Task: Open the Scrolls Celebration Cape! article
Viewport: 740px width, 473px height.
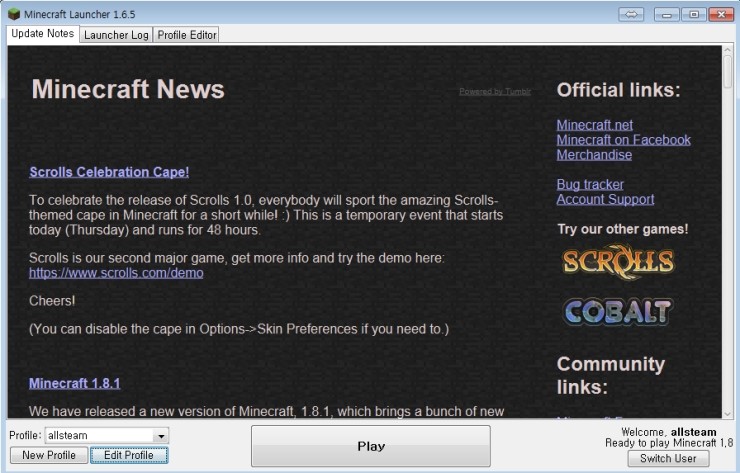Action: pyautogui.click(x=109, y=172)
